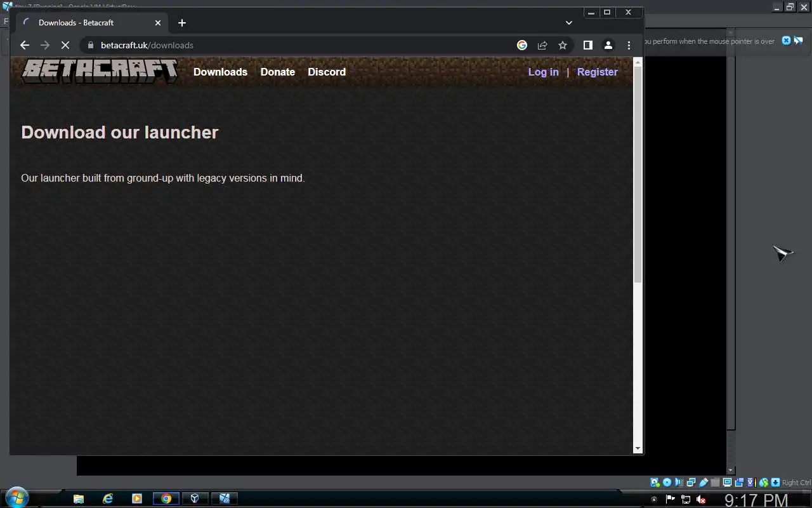This screenshot has width=812, height=508.
Task: Click the Log in link
Action: (x=544, y=72)
